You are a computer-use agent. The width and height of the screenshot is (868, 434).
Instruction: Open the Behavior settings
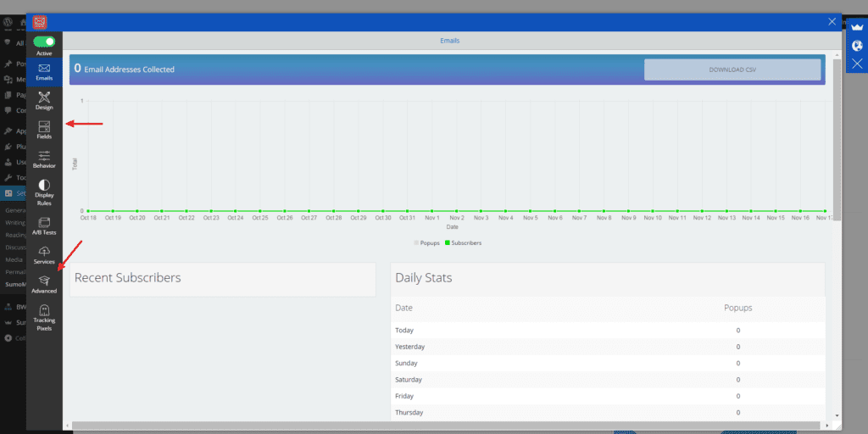(44, 159)
